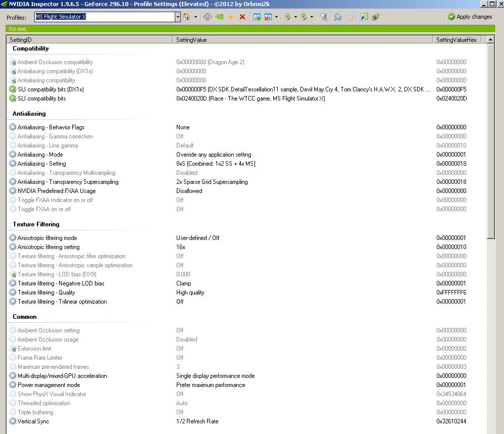Click the 'High quality' texture filtering value
Screen dimensions: 504x434
190,293
